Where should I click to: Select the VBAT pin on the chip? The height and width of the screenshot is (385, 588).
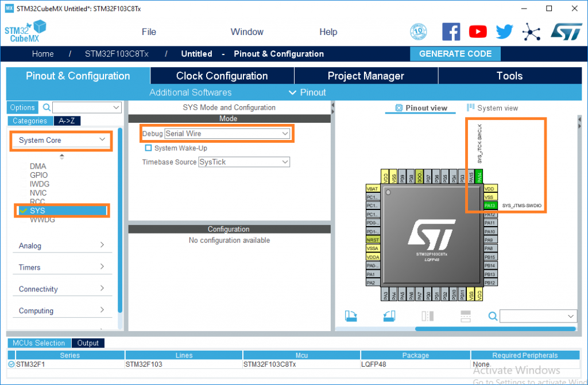pos(373,189)
